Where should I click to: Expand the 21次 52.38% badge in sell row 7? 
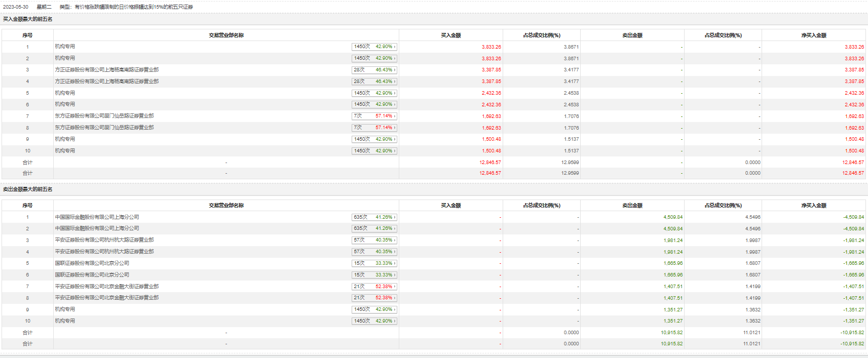pyautogui.click(x=374, y=287)
